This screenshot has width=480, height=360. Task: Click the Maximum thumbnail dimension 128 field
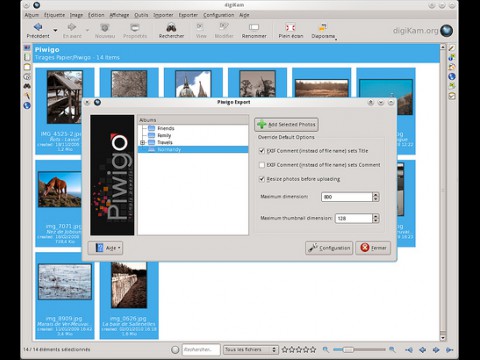(354, 218)
